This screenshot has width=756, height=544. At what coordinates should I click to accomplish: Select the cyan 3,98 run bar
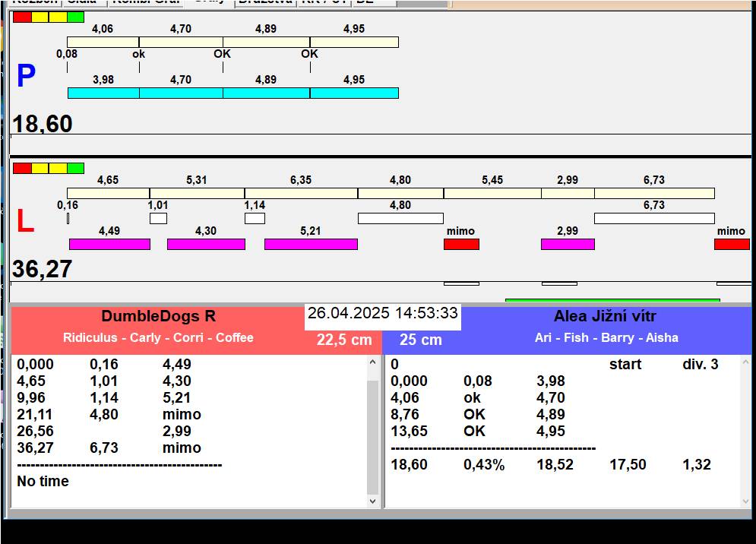point(103,93)
